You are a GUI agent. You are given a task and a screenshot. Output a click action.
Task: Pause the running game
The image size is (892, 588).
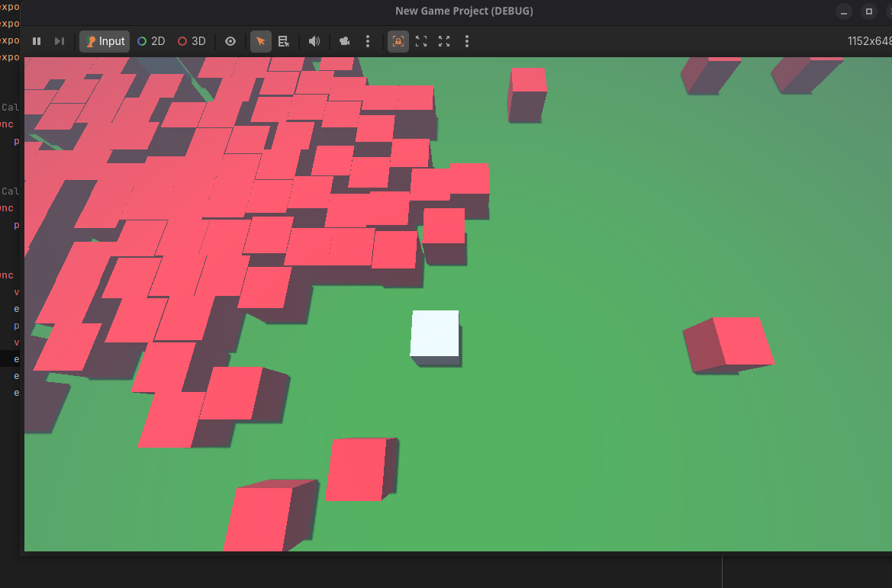[37, 41]
